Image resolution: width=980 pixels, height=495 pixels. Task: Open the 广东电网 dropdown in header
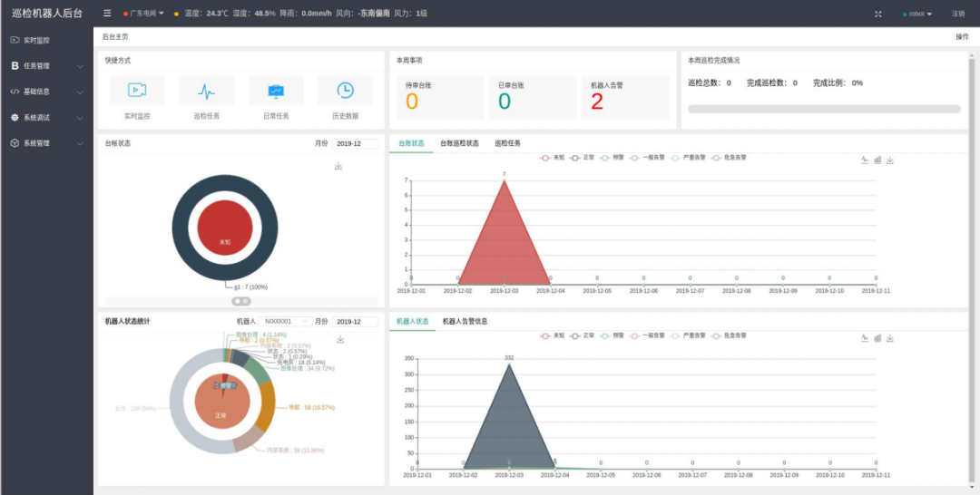[145, 14]
